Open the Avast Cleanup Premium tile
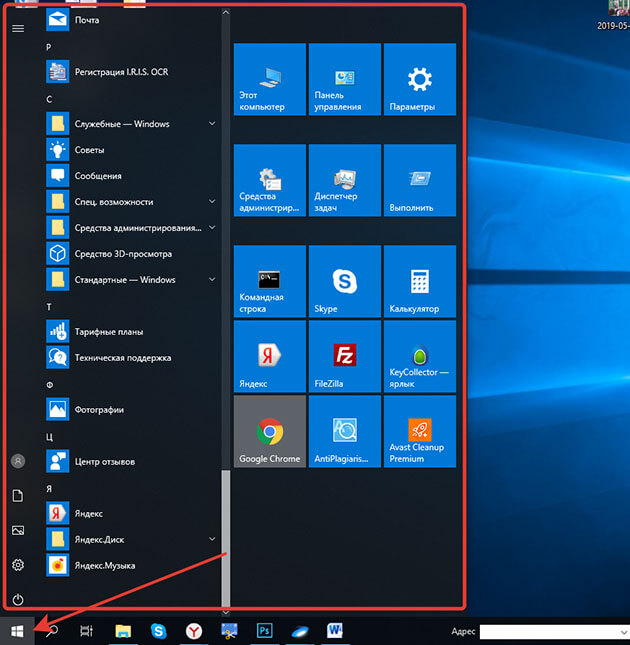Image resolution: width=630 pixels, height=645 pixels. tap(420, 432)
